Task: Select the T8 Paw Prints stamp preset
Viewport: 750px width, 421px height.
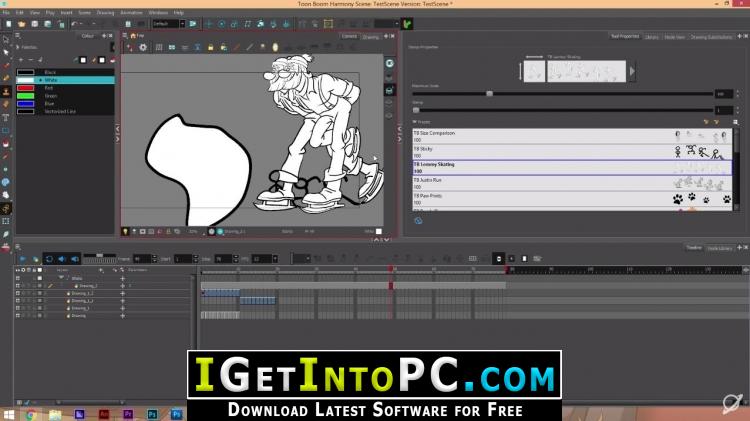Action: (x=572, y=199)
